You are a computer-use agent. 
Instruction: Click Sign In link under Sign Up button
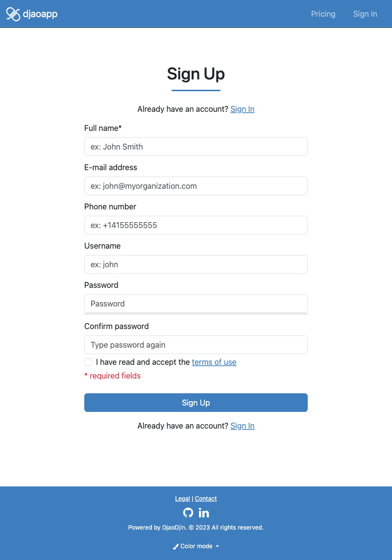click(243, 426)
